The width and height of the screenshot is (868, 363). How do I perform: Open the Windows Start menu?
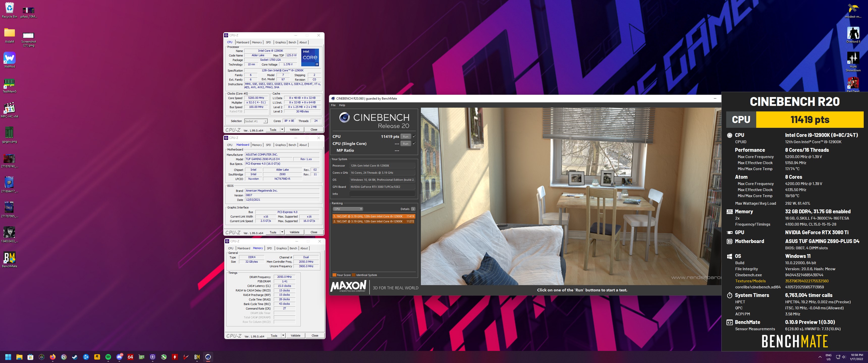pyautogui.click(x=8, y=357)
